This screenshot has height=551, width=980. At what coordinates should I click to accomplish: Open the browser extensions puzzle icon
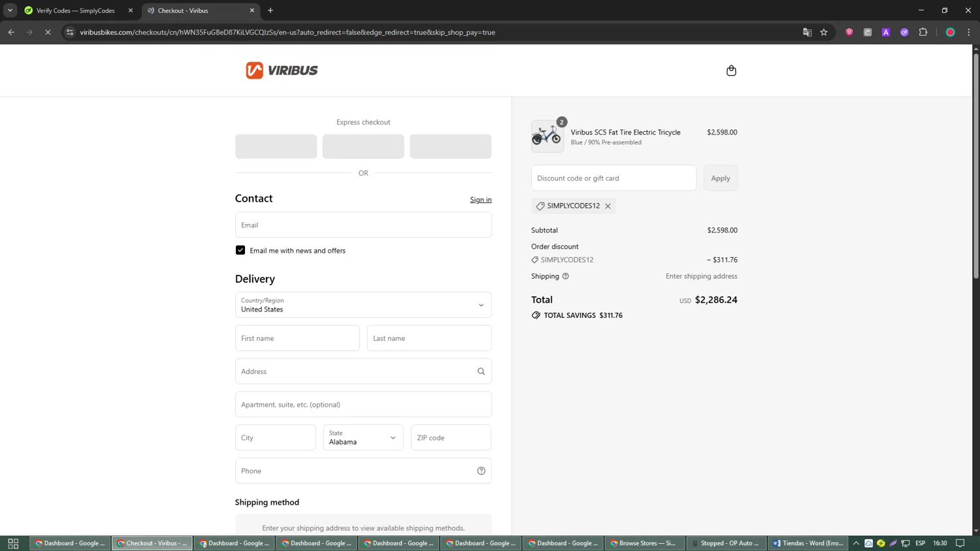pyautogui.click(x=923, y=32)
